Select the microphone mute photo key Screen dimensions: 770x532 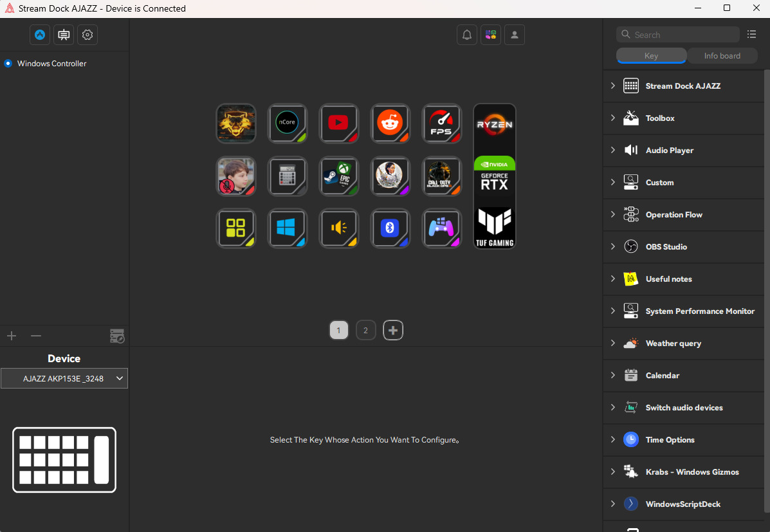coord(235,176)
